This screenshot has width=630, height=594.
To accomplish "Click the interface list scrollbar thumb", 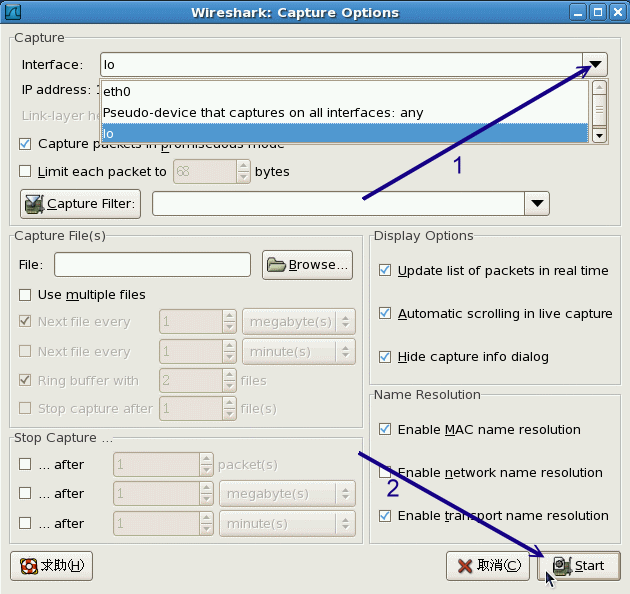I will 599,110.
